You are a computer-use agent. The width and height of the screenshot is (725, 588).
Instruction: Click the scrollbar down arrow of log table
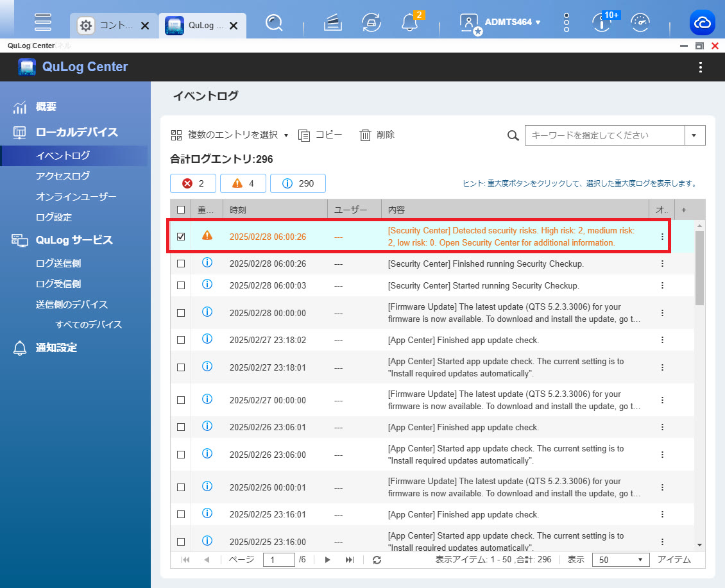click(x=699, y=545)
